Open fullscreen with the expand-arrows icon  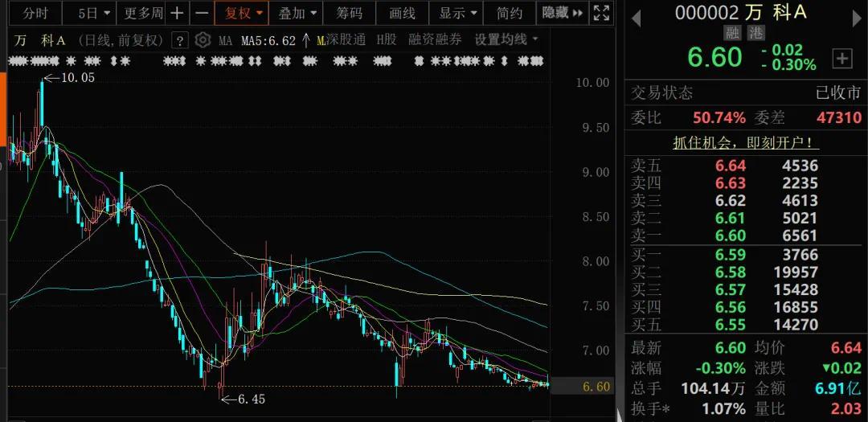[601, 14]
